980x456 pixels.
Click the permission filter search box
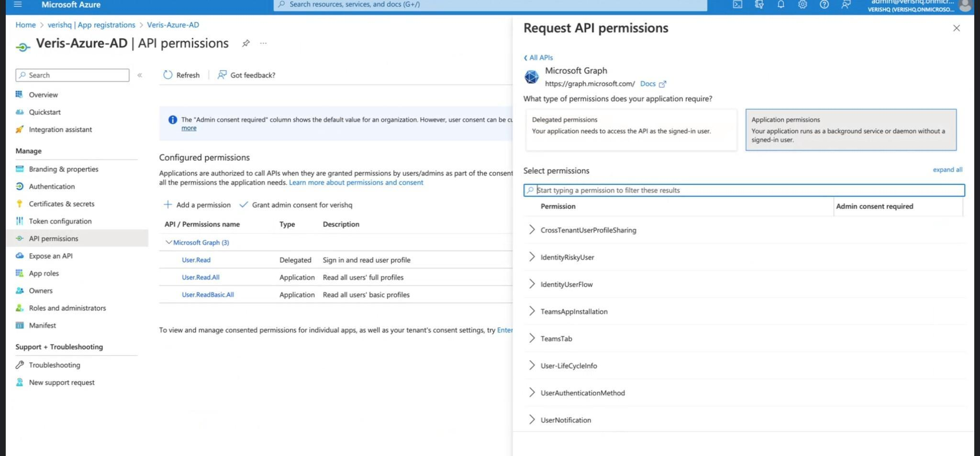click(x=744, y=190)
